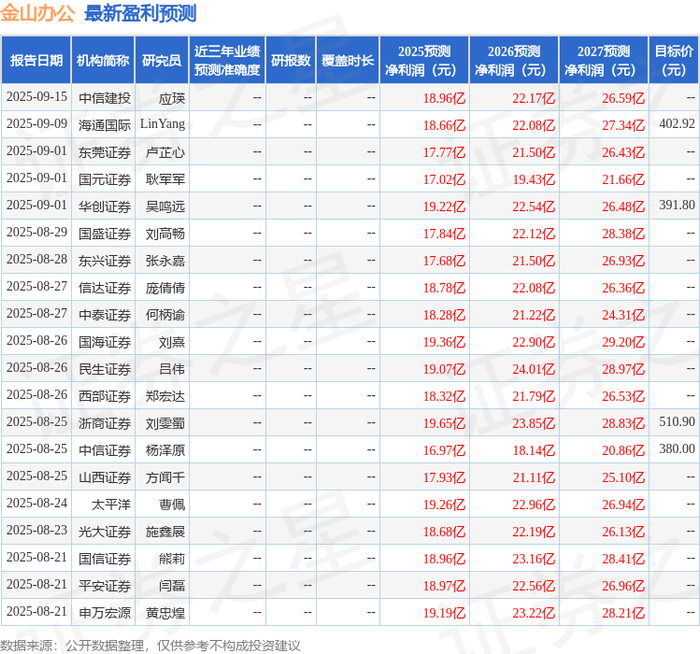Click target price 391.80
Viewport: 700px width, 654px height.
677,205
